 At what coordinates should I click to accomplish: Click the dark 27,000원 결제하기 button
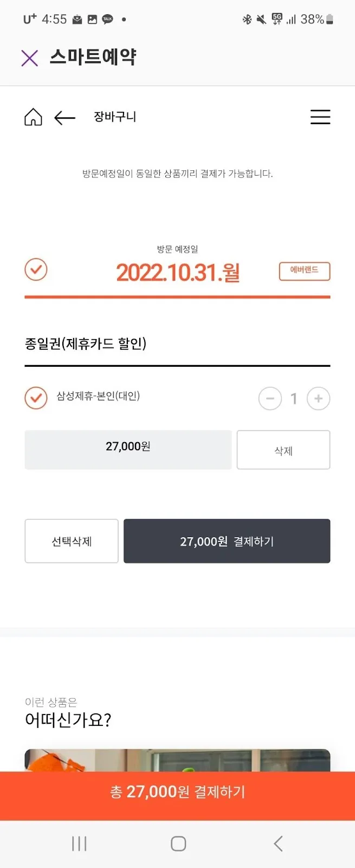point(227,541)
